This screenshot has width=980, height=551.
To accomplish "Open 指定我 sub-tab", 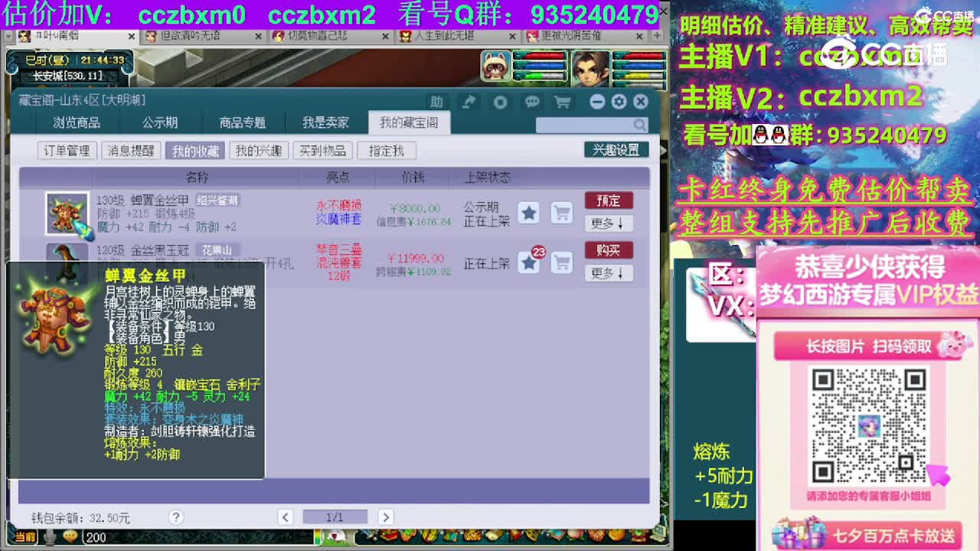I will click(386, 151).
